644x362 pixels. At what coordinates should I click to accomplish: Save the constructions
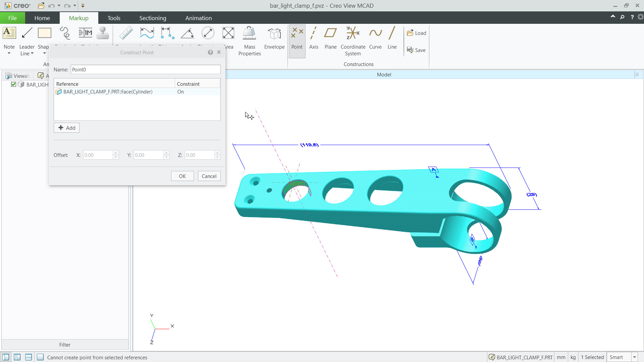coord(416,50)
